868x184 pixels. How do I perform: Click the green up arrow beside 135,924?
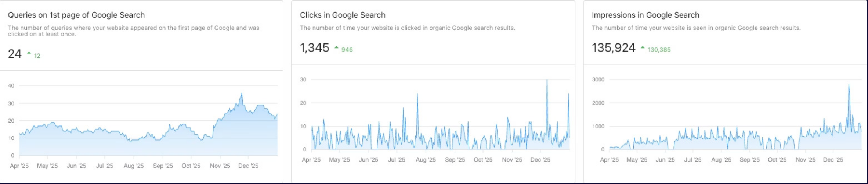pyautogui.click(x=643, y=47)
